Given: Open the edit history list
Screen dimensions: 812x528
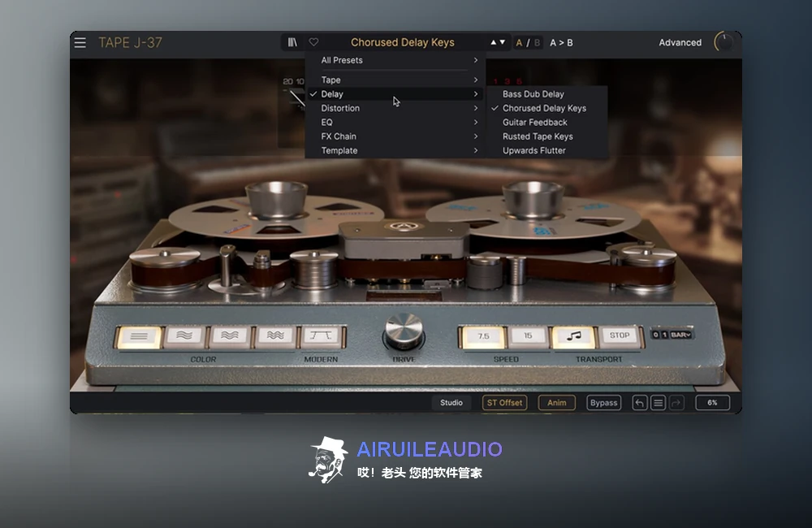Looking at the screenshot, I should [x=658, y=403].
